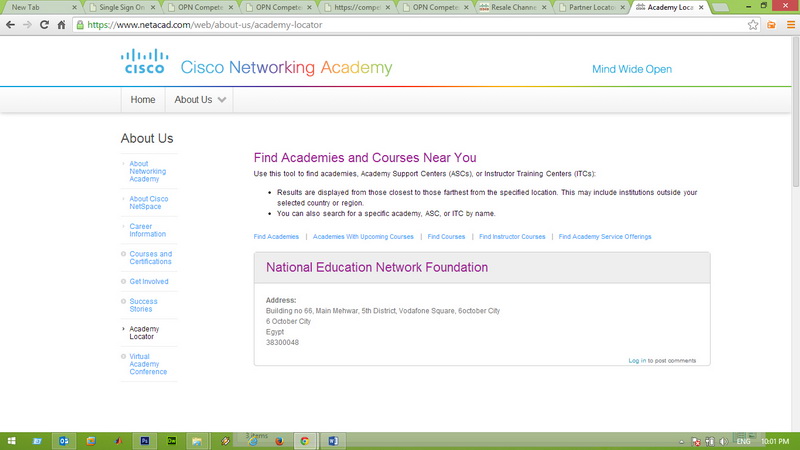
Task: Open File Explorer folder in taskbar
Action: (197, 441)
